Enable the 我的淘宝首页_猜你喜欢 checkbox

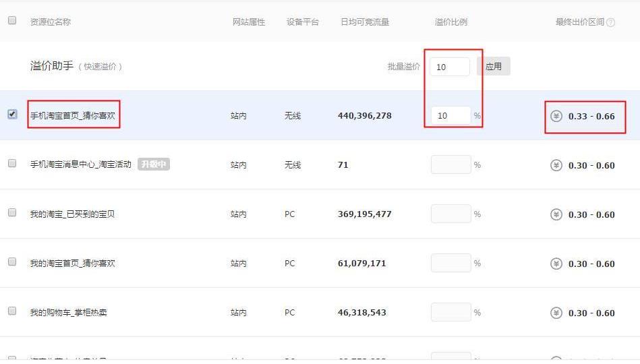coord(12,262)
